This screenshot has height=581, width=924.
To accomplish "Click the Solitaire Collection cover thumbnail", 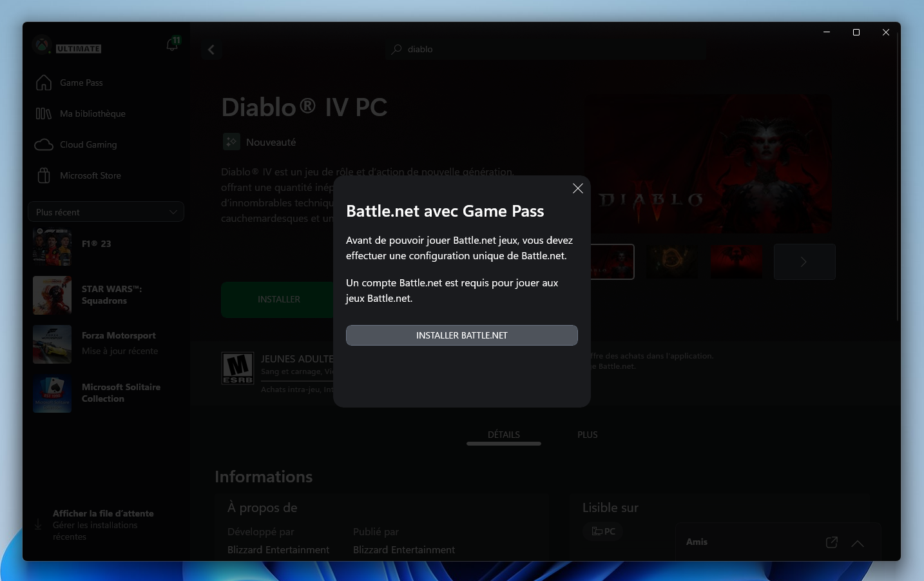I will pyautogui.click(x=52, y=393).
